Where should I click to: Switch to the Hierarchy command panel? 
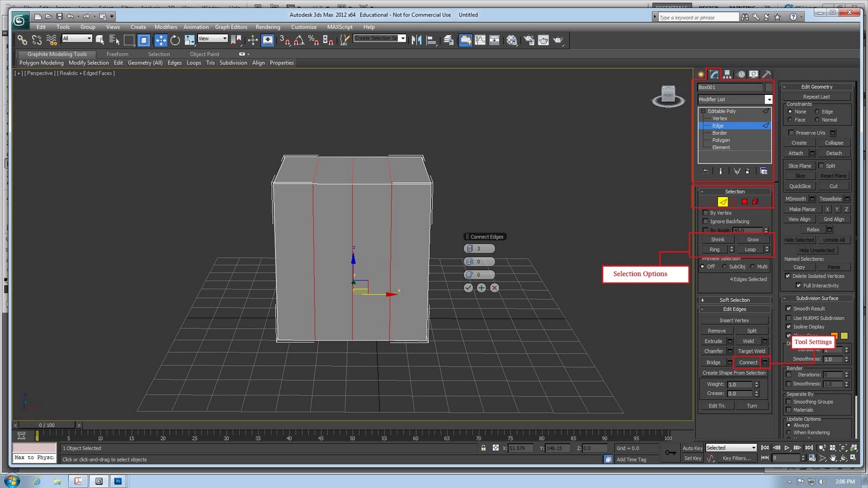click(x=727, y=74)
